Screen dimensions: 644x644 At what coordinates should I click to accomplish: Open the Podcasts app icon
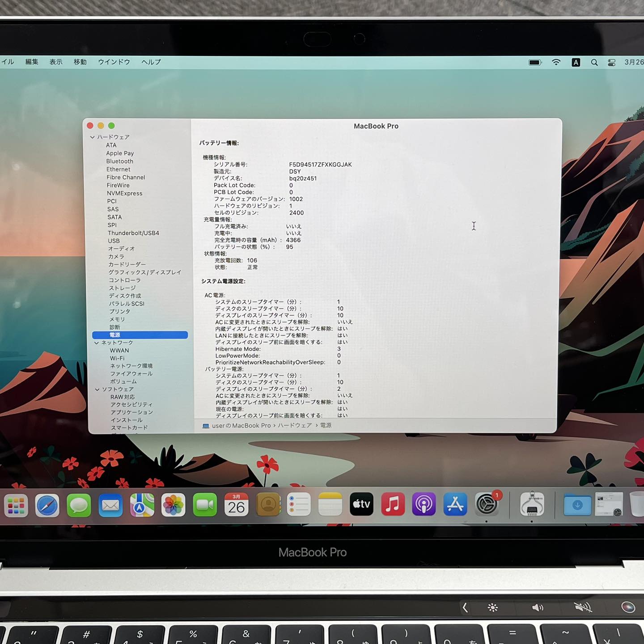click(x=424, y=504)
